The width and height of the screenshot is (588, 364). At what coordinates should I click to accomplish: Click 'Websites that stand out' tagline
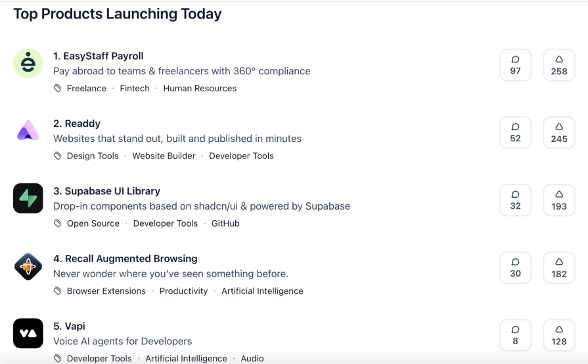pyautogui.click(x=177, y=139)
